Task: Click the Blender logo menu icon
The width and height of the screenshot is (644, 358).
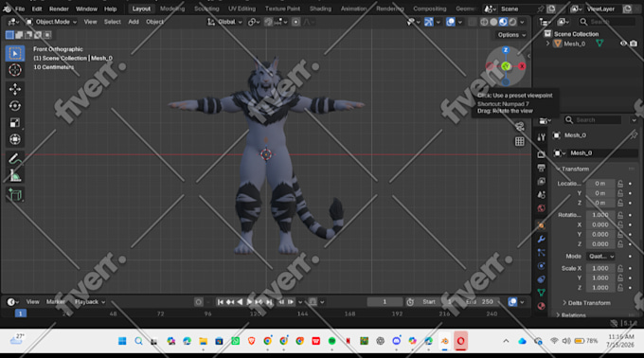Action: click(7, 9)
